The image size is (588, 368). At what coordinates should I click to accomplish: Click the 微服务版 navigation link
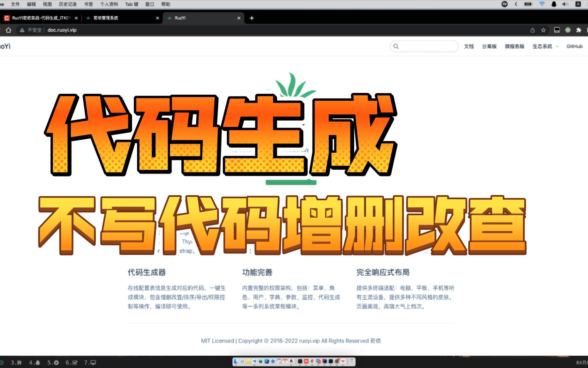tap(514, 46)
